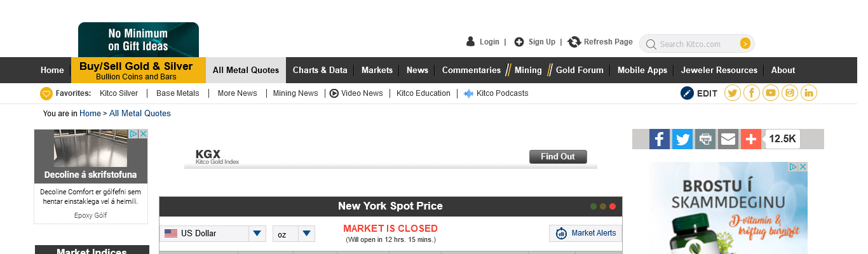Image resolution: width=868 pixels, height=254 pixels.
Task: Click the Market Alerts button
Action: 586,233
